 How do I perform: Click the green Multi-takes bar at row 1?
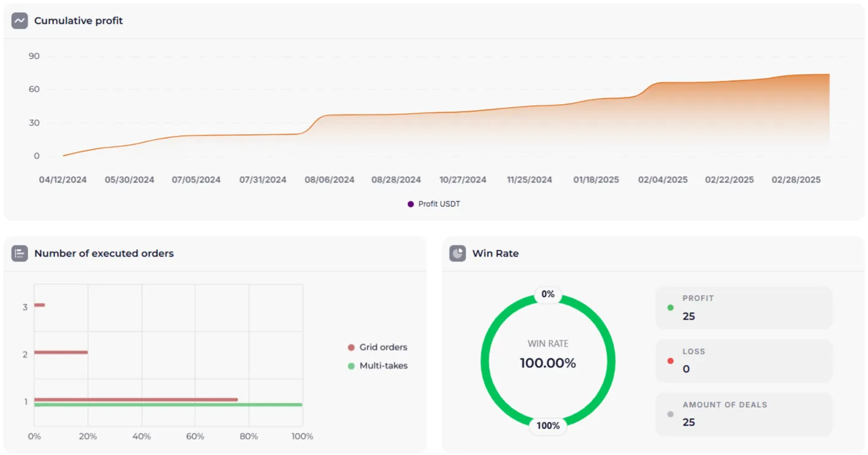tap(168, 405)
